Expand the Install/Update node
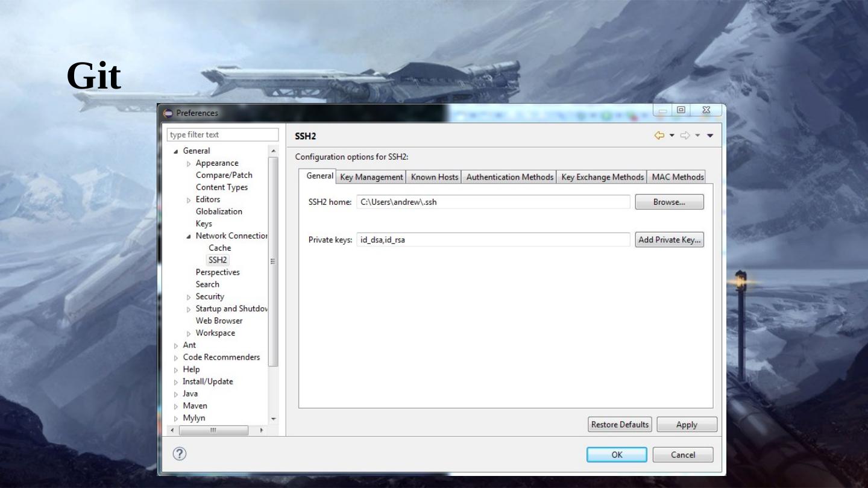The width and height of the screenshot is (868, 488). click(x=176, y=382)
